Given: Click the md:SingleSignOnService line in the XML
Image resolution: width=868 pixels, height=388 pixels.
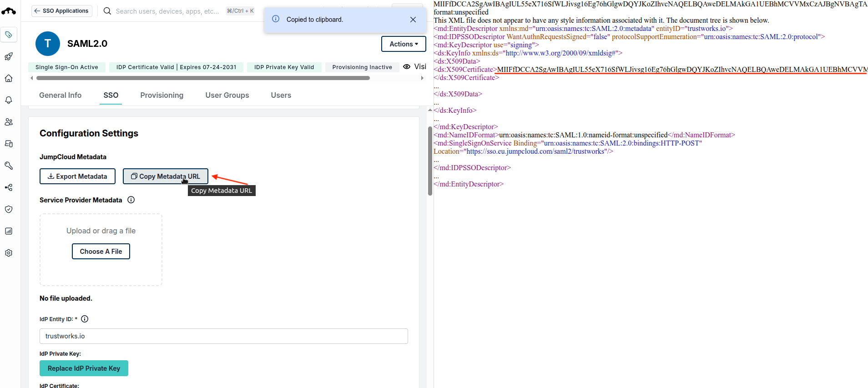Looking at the screenshot, I should [568, 147].
